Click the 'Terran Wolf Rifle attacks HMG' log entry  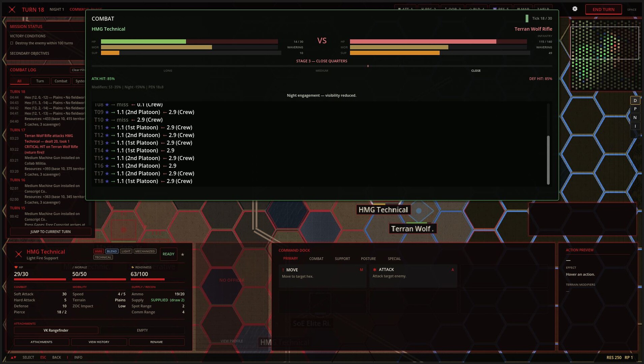tap(49, 139)
